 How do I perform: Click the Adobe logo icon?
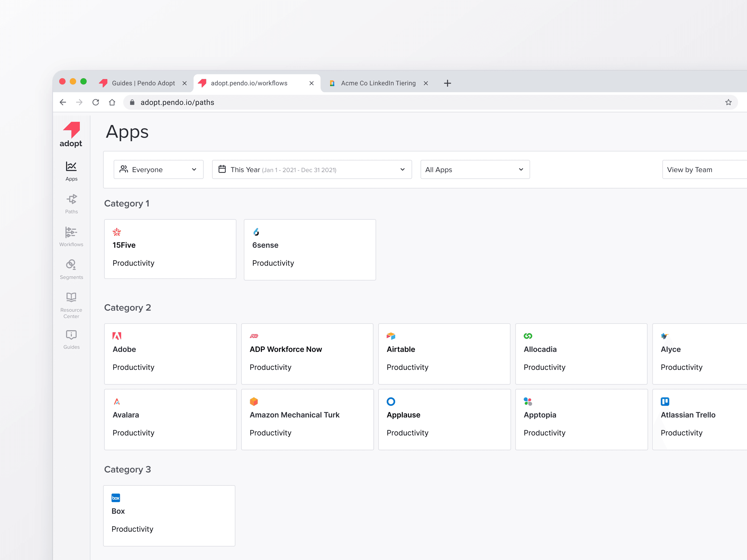[x=117, y=336]
